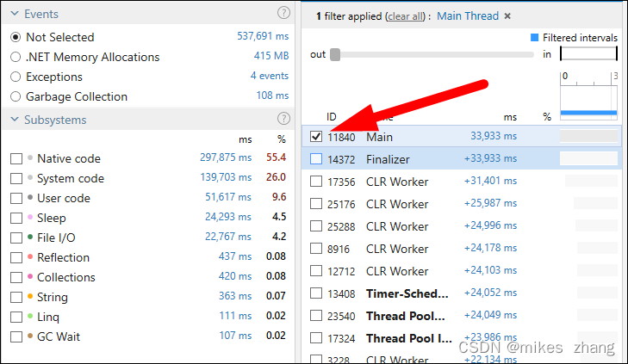Select the .NET Memory Allocations radio button

point(16,57)
